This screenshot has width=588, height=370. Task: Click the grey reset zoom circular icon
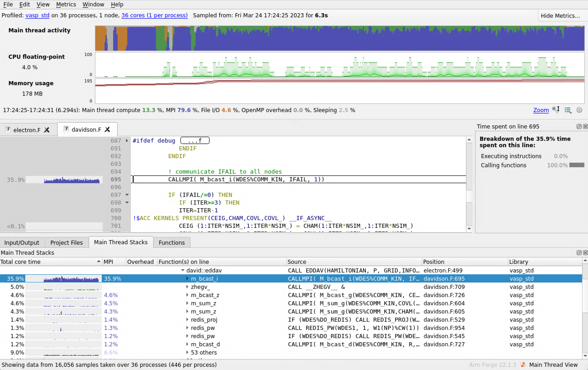579,110
